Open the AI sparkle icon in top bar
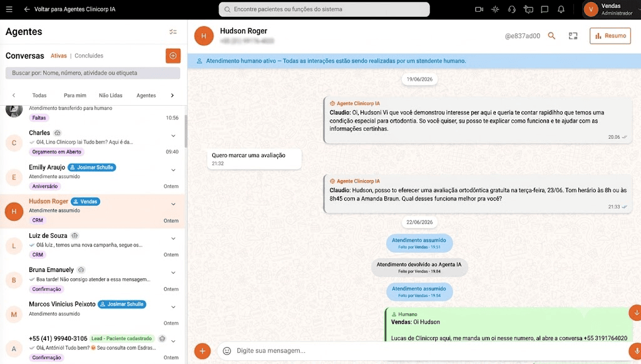The height and width of the screenshot is (364, 641). pyautogui.click(x=495, y=9)
